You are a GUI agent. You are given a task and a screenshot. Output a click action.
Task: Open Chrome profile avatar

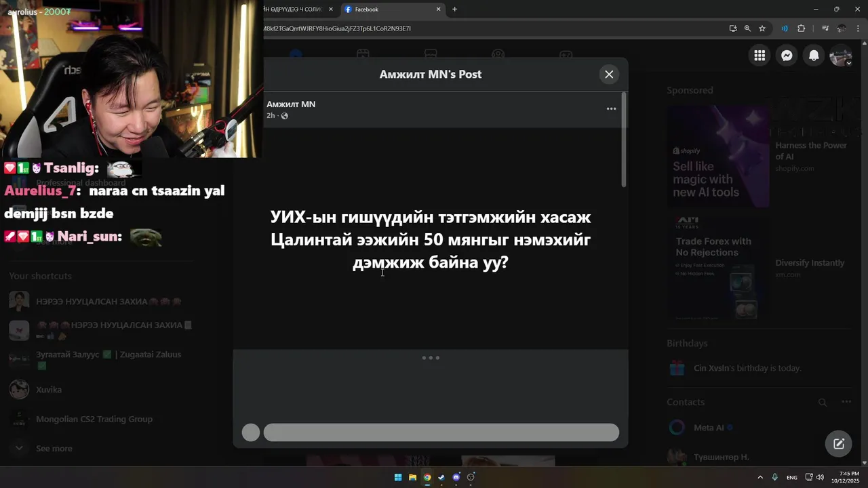[x=842, y=28]
